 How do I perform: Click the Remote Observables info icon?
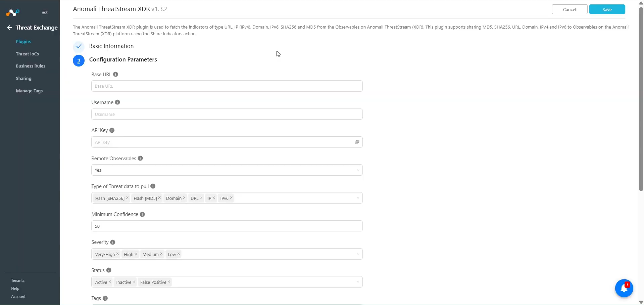coord(140,158)
